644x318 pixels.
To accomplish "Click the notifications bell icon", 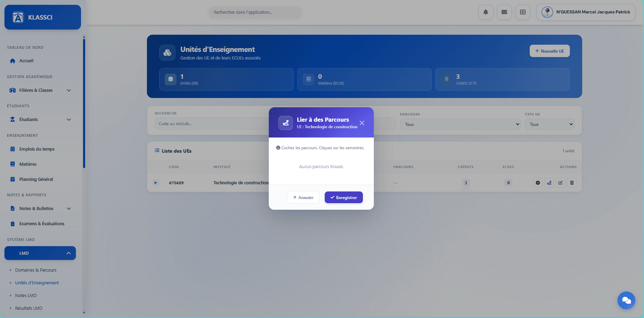I will pos(486,12).
